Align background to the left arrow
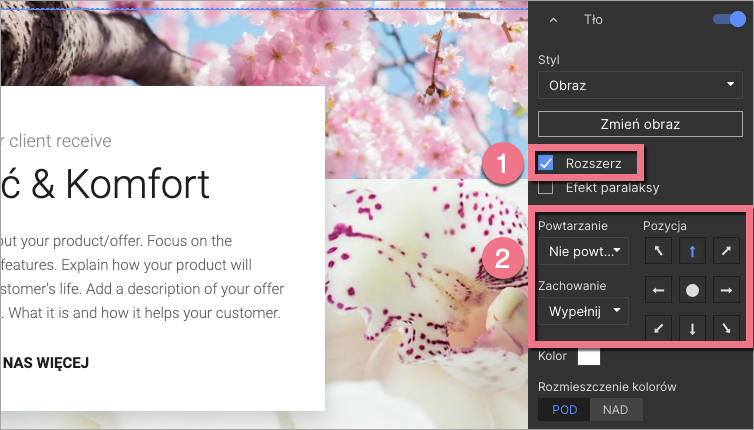Viewport: 754px width, 430px height. (658, 290)
